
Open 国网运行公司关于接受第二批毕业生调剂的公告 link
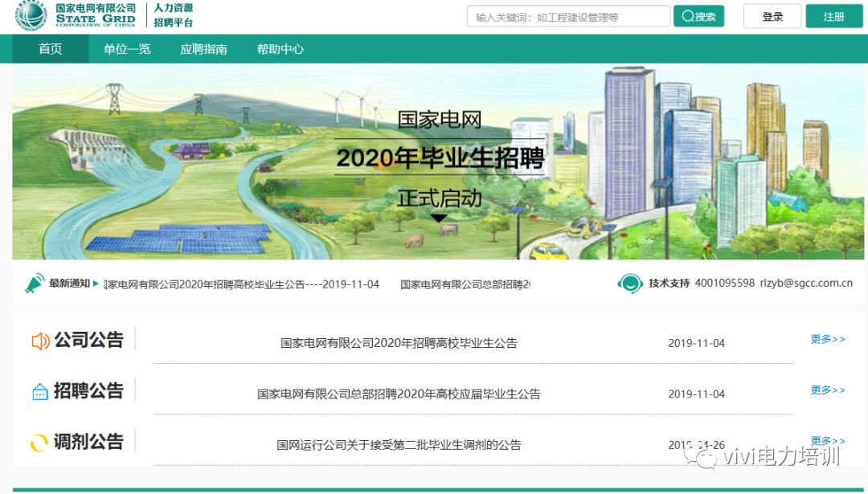(x=399, y=445)
